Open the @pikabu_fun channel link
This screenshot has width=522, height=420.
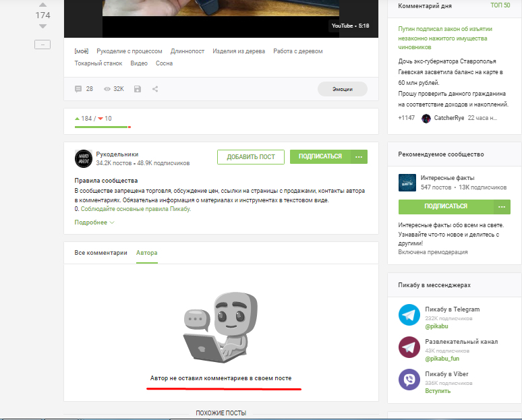(442, 359)
